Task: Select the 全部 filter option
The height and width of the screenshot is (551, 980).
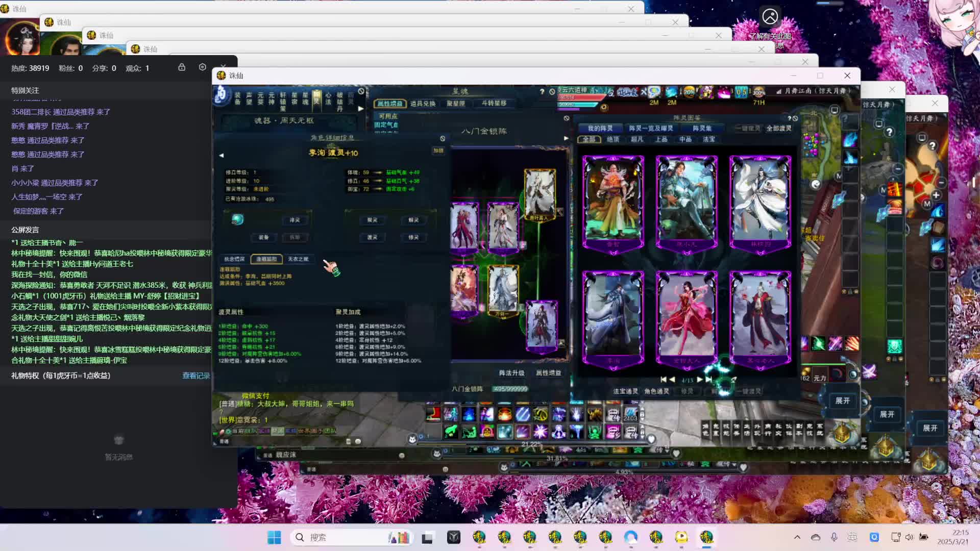Action: [589, 139]
